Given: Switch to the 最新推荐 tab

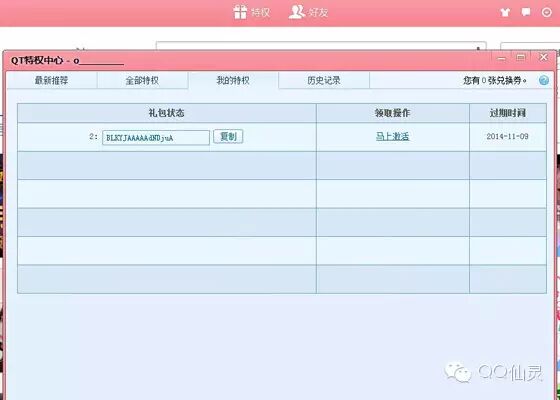Looking at the screenshot, I should pos(51,80).
